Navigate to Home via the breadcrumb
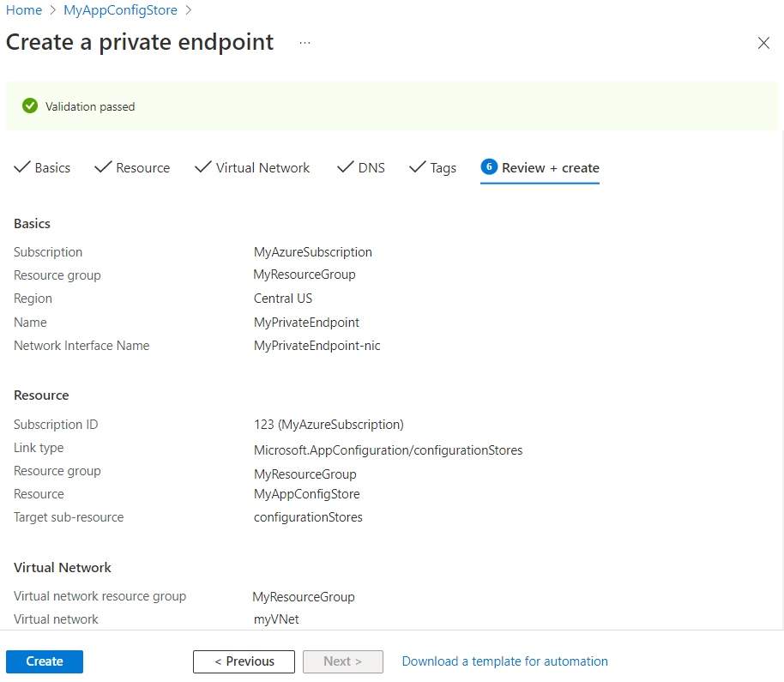The image size is (784, 682). click(23, 10)
